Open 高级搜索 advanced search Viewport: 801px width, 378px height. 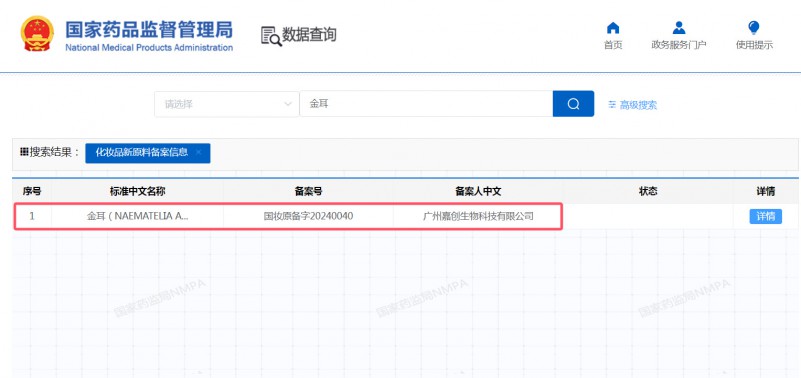click(632, 105)
